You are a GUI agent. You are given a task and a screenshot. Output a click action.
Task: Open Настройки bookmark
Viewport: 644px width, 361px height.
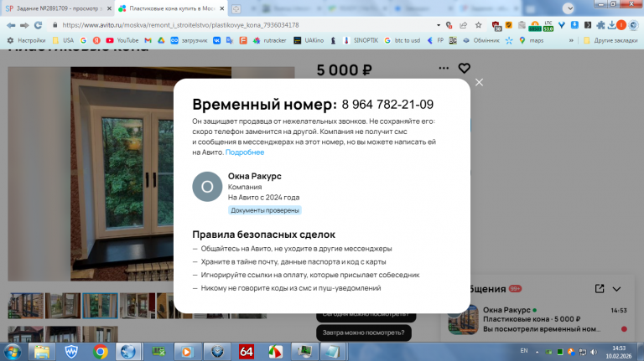click(27, 40)
